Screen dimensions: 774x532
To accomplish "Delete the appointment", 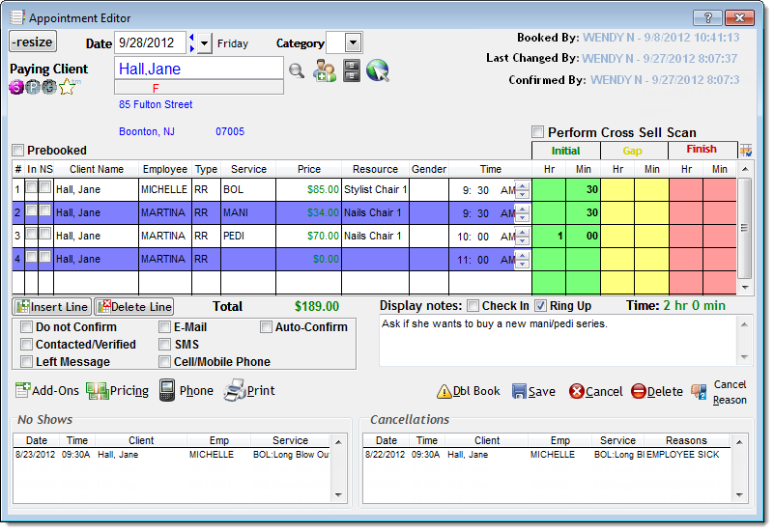I will (657, 391).
